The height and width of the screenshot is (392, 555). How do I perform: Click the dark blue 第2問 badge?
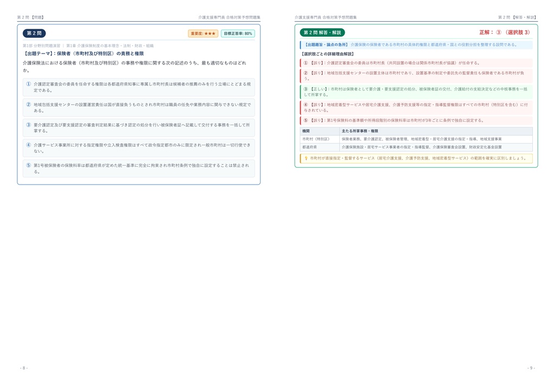(x=34, y=33)
